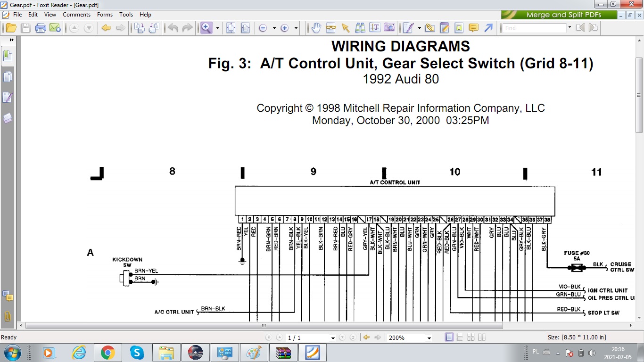Activate the Text Viewer glasses icon
The height and width of the screenshot is (362, 644).
click(331, 28)
